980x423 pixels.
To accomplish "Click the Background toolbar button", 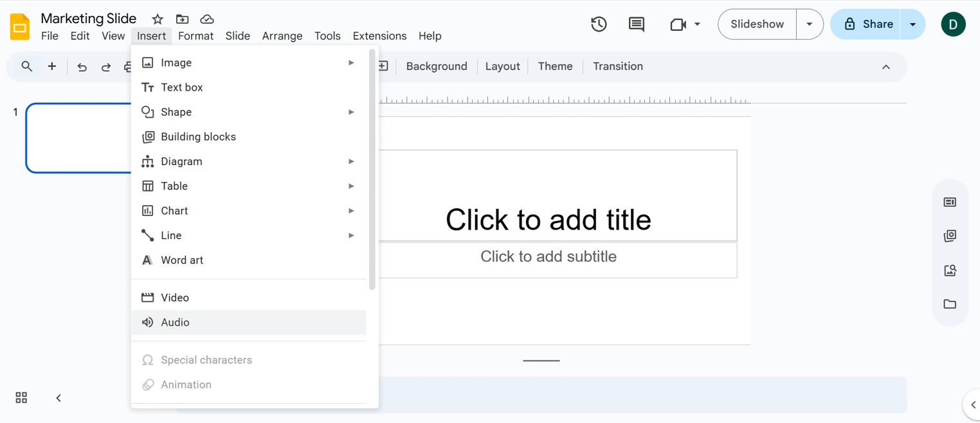I will 437,66.
